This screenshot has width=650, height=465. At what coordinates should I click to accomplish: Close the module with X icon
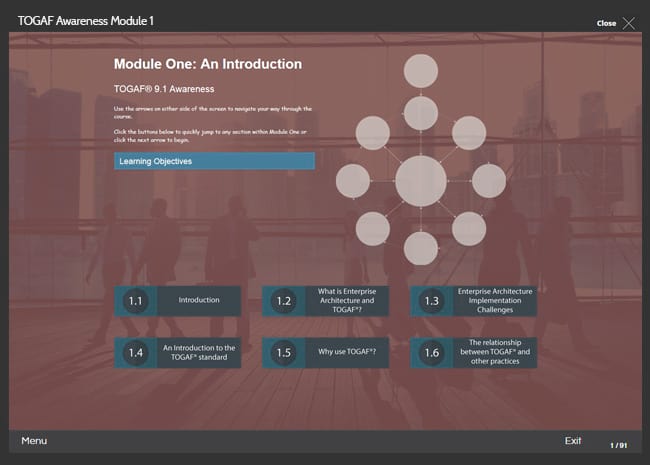[x=629, y=23]
